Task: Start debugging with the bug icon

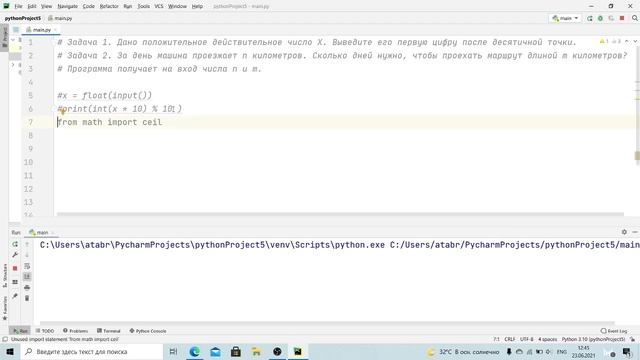Action: pos(600,18)
